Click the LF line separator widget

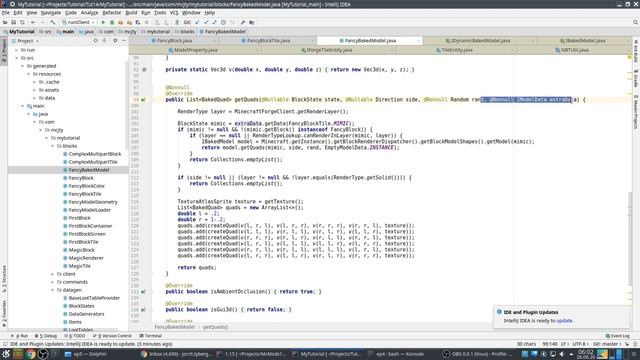[564, 344]
